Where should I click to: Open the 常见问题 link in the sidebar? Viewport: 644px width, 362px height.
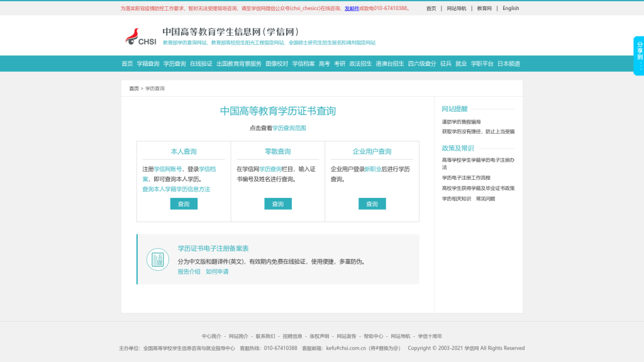[x=486, y=199]
